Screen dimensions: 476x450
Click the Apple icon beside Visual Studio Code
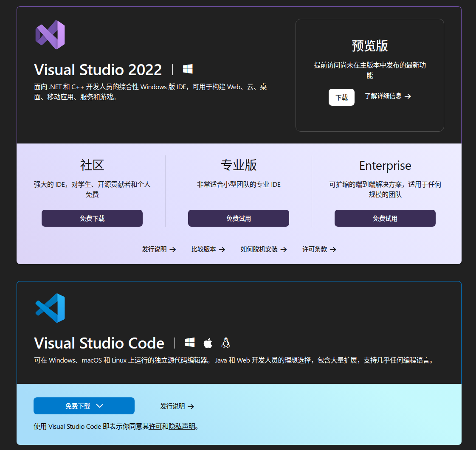click(x=208, y=343)
